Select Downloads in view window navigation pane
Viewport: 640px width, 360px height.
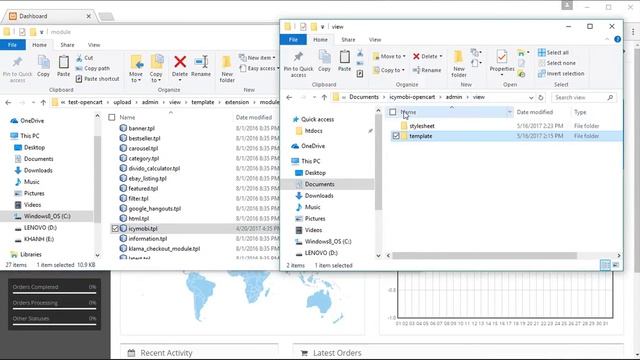(319, 196)
